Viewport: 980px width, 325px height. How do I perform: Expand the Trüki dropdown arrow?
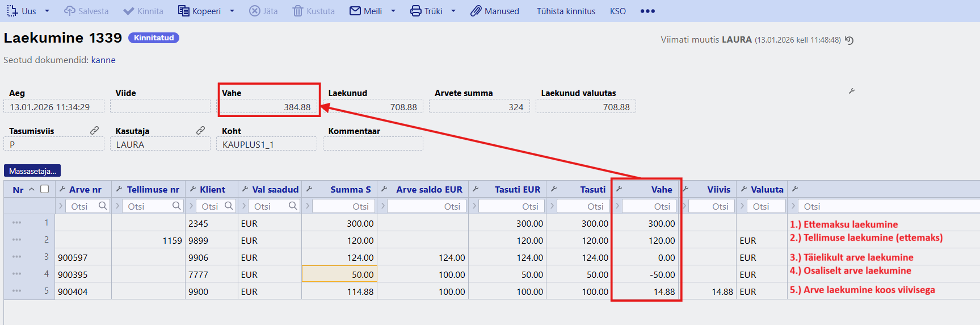(x=453, y=11)
